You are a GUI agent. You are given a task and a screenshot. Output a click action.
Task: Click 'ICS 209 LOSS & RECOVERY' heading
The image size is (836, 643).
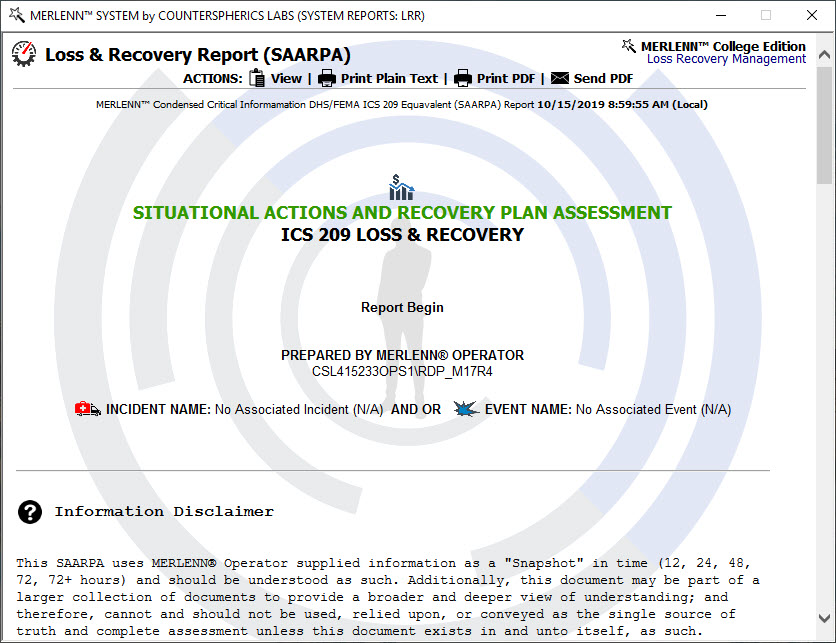coord(403,235)
